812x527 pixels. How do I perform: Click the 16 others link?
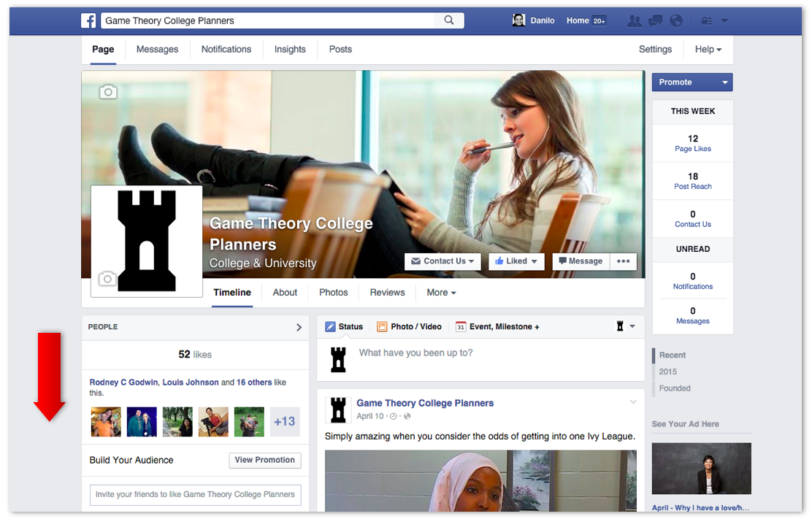point(254,382)
